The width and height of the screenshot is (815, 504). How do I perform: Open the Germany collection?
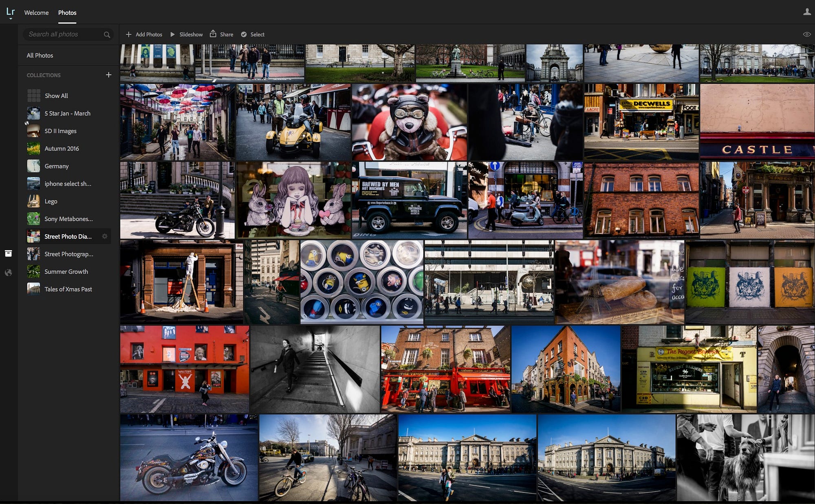pyautogui.click(x=56, y=166)
